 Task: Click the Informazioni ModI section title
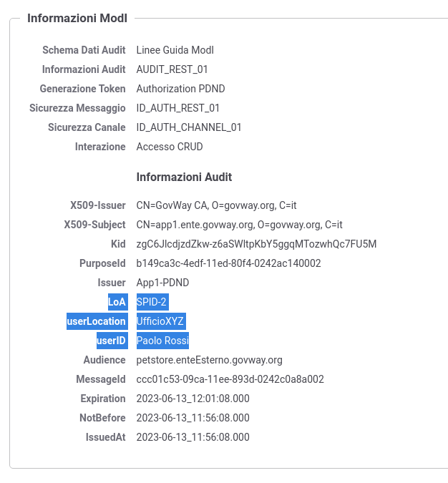[77, 18]
